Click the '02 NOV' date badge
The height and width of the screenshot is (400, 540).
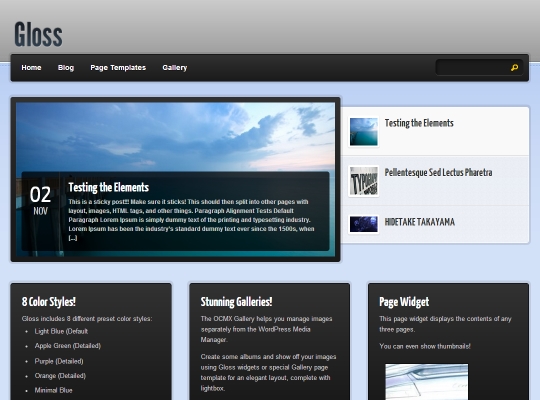pyautogui.click(x=40, y=201)
